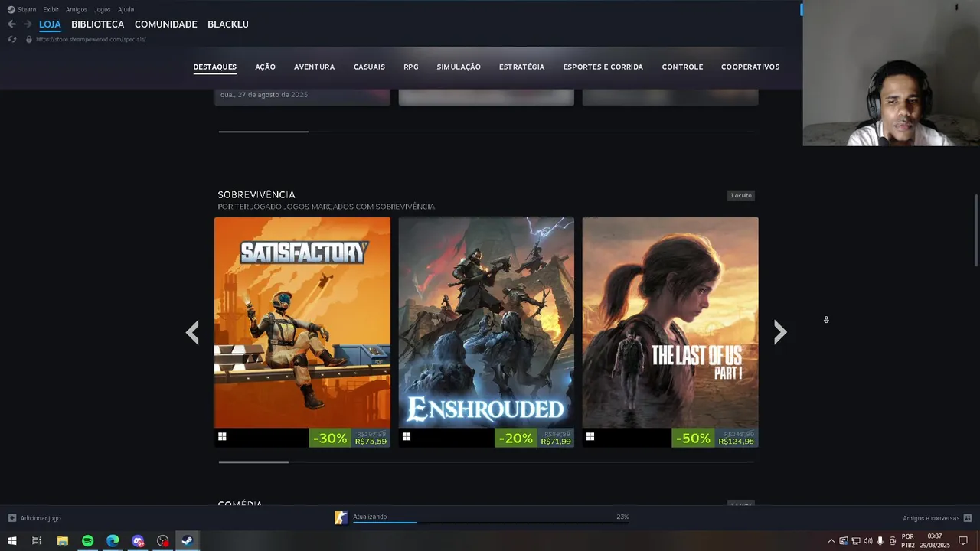Open File Explorer from the taskbar
980x551 pixels.
click(63, 541)
